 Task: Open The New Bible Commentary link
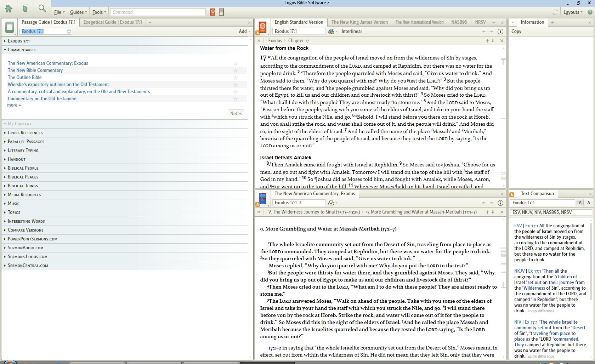tap(35, 70)
